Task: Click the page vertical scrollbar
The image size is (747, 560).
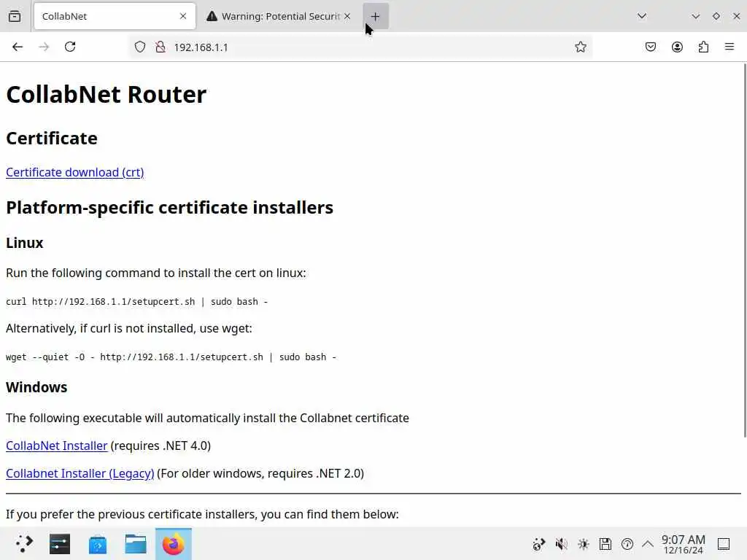Action: point(744,250)
